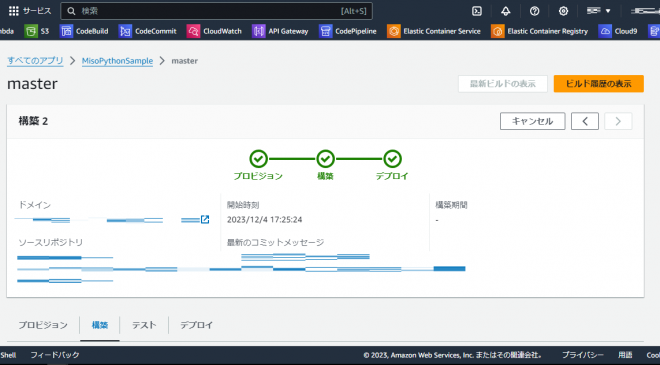This screenshot has height=365, width=660.
Task: Go to the previous build arrow
Action: [585, 121]
